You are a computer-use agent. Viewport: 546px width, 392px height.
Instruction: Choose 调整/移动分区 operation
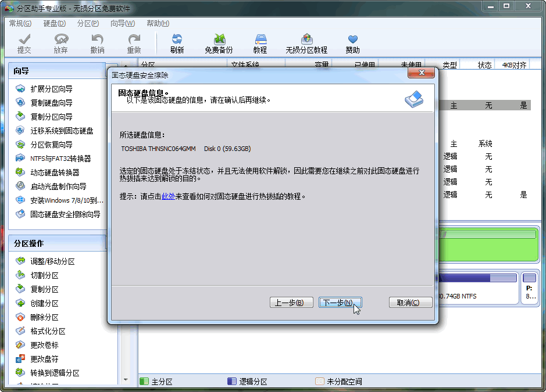[x=45, y=261]
